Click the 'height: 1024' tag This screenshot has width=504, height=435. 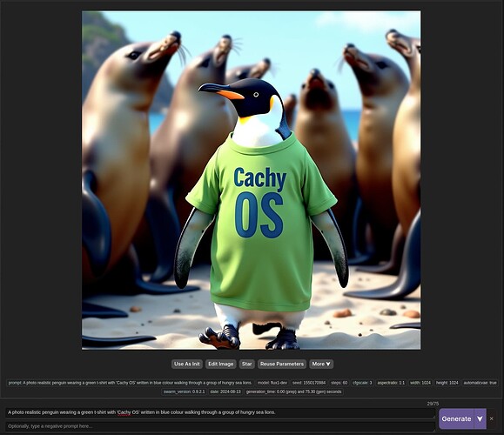pos(447,383)
